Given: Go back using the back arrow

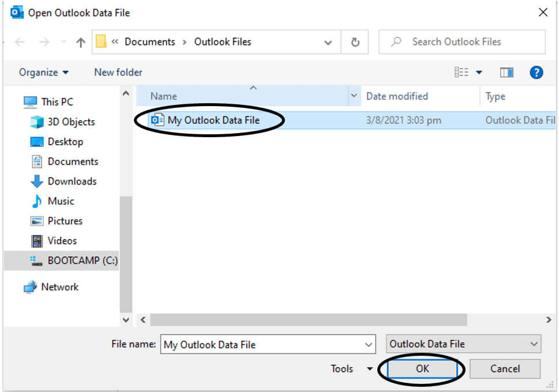Looking at the screenshot, I should pos(20,42).
